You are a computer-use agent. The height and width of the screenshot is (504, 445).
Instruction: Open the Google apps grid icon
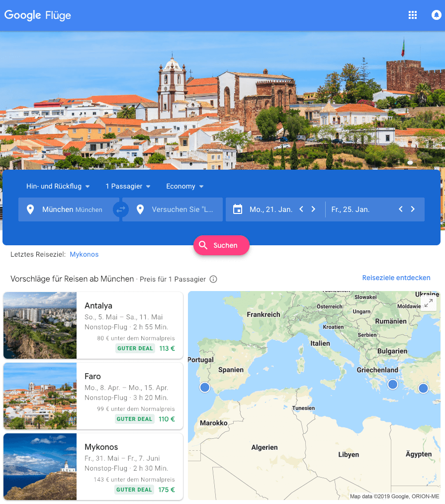tap(413, 15)
